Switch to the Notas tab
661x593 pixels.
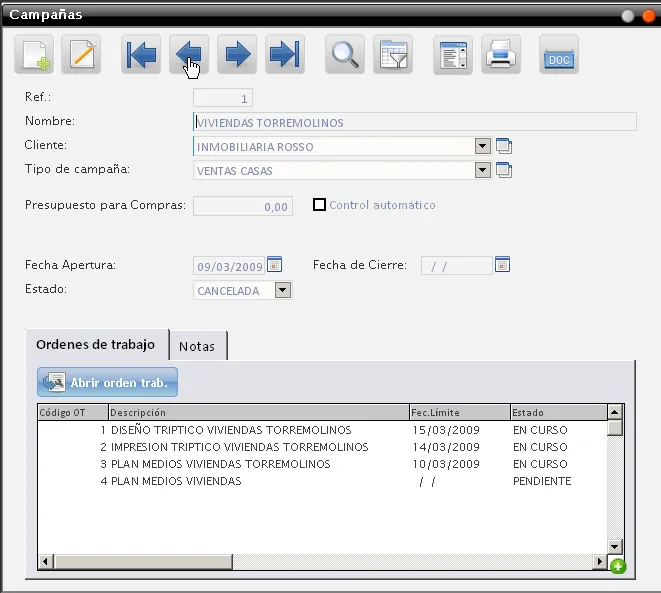click(197, 346)
